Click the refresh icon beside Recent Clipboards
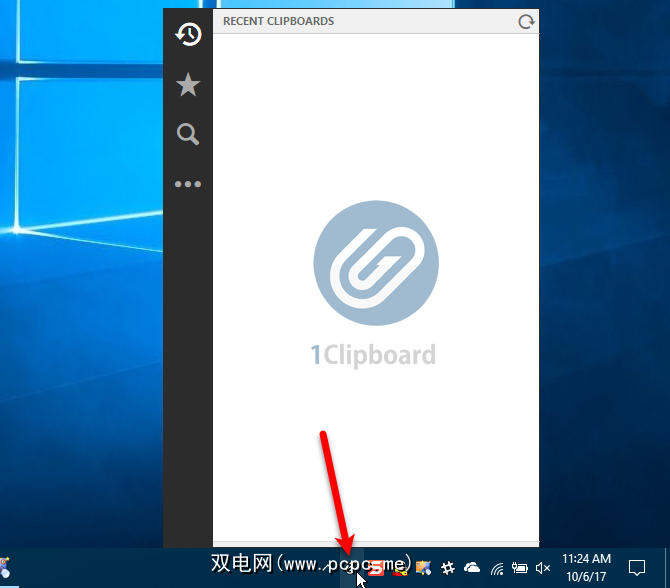 [526, 21]
